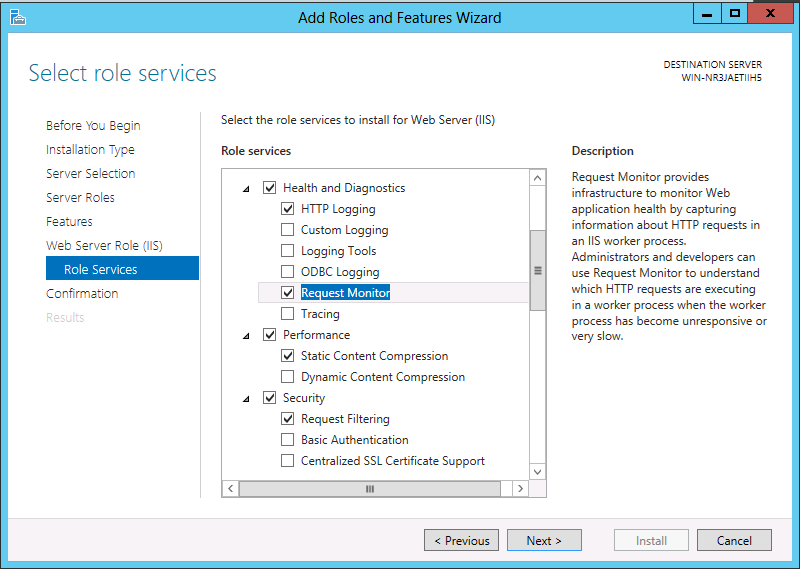Viewport: 800px width, 569px height.
Task: Click the horizontal scrollbar right arrow
Action: point(520,488)
